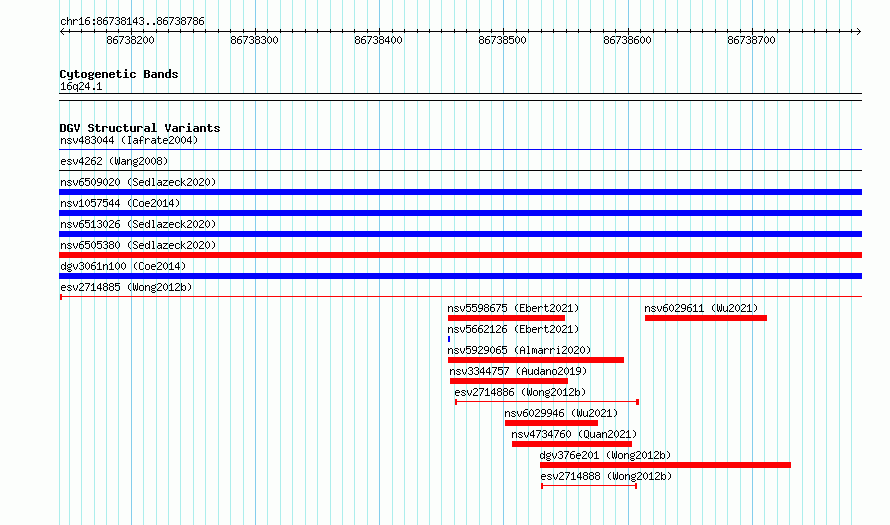Click ruler position 86738300
The height and width of the screenshot is (525, 890).
point(254,40)
